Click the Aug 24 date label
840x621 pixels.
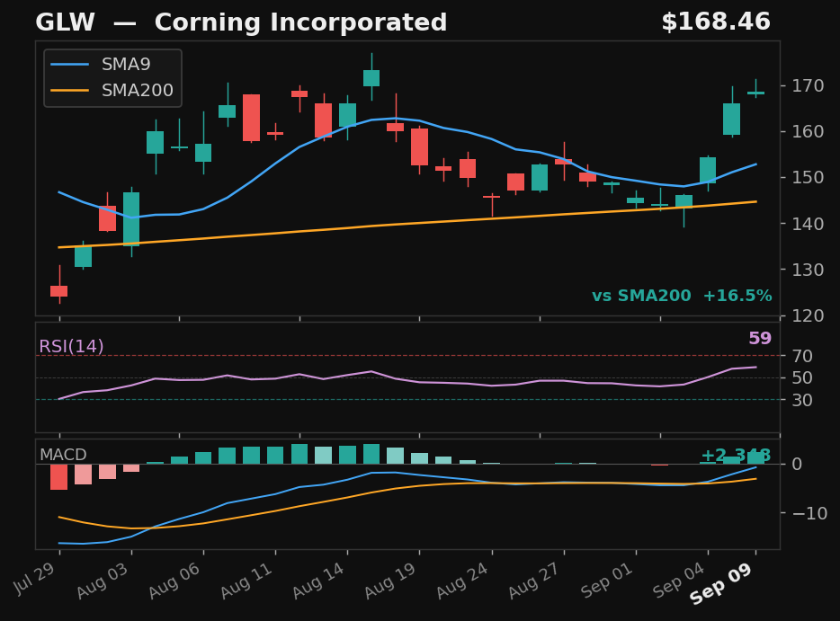click(x=463, y=581)
